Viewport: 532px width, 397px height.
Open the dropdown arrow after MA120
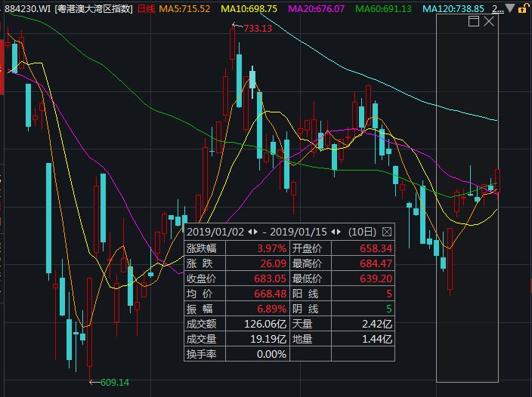click(x=509, y=8)
